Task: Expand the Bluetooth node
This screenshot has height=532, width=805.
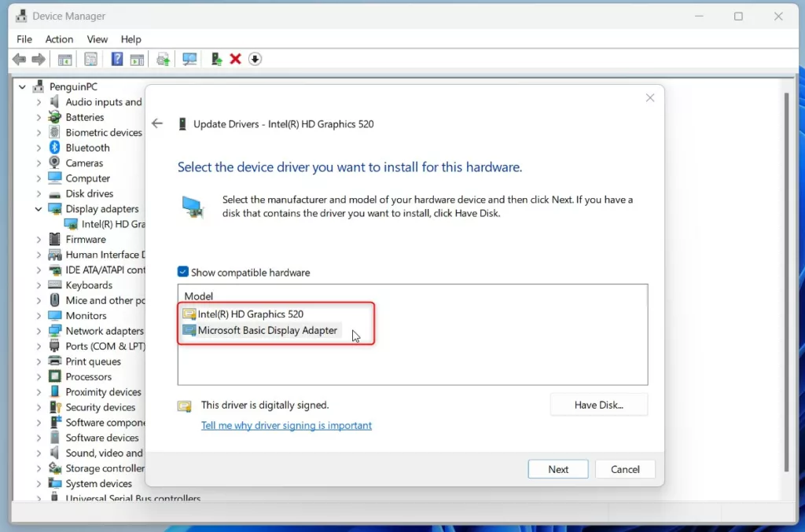Action: pos(39,148)
